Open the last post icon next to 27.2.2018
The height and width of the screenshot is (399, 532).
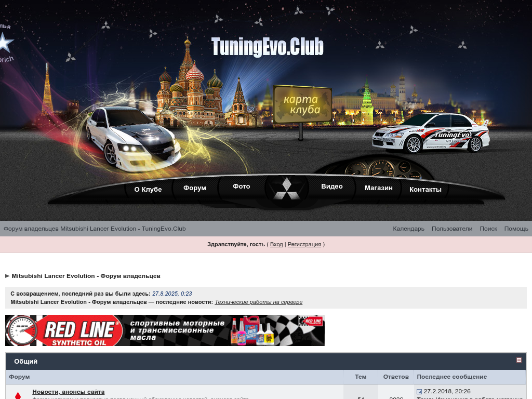(x=419, y=392)
